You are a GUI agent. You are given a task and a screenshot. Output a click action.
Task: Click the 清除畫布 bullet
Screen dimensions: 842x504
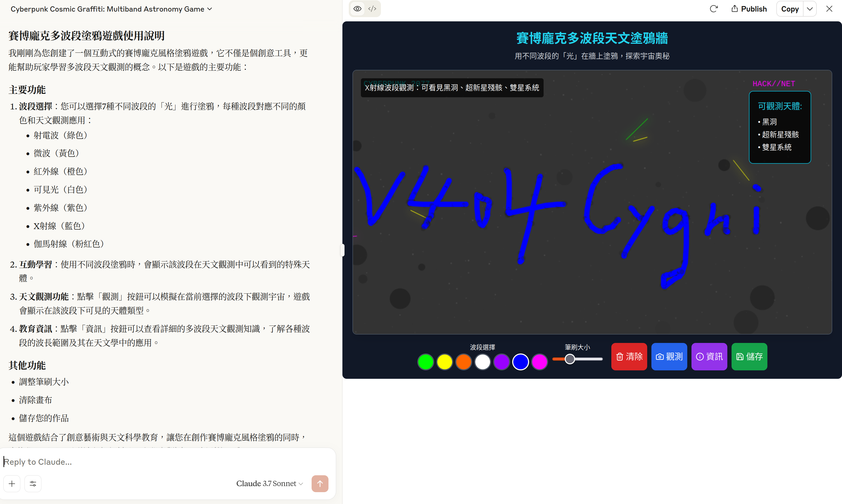[36, 400]
